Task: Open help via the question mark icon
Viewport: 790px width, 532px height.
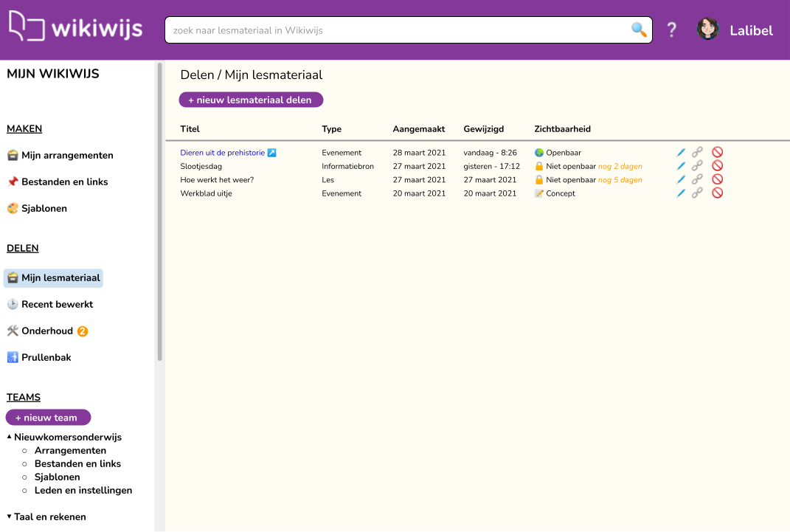Action: coord(671,30)
